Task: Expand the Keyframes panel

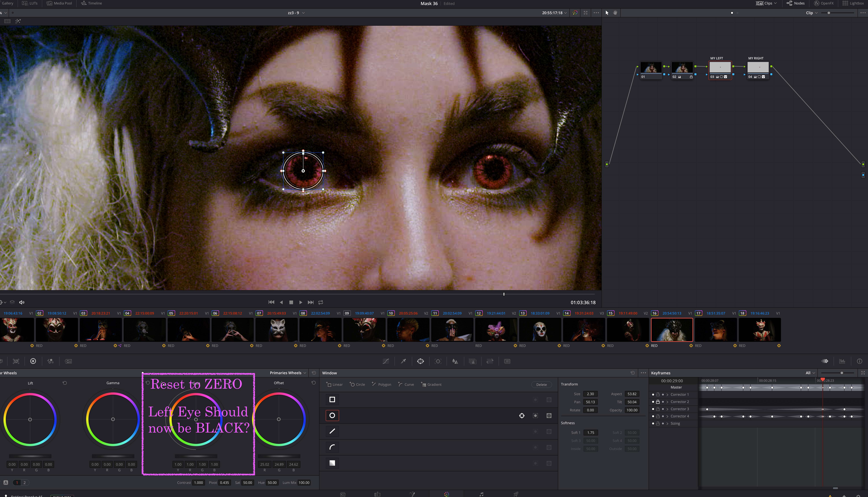Action: coord(863,373)
